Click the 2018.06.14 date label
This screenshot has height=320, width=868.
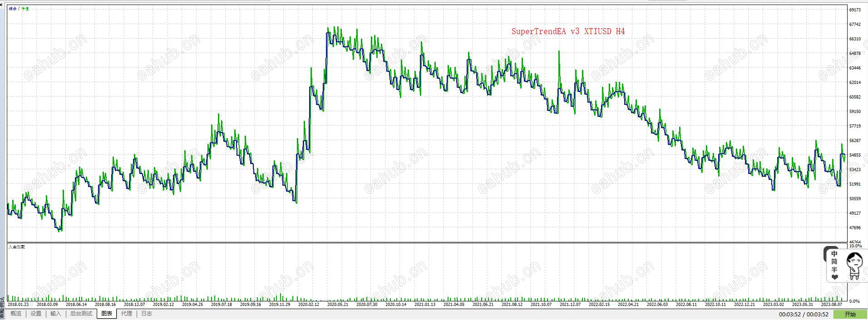pos(76,305)
